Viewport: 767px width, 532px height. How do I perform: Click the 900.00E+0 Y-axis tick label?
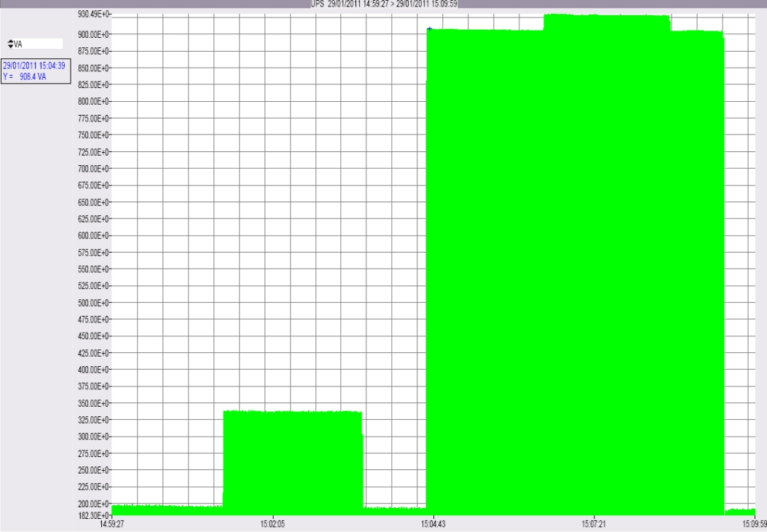tap(93, 34)
